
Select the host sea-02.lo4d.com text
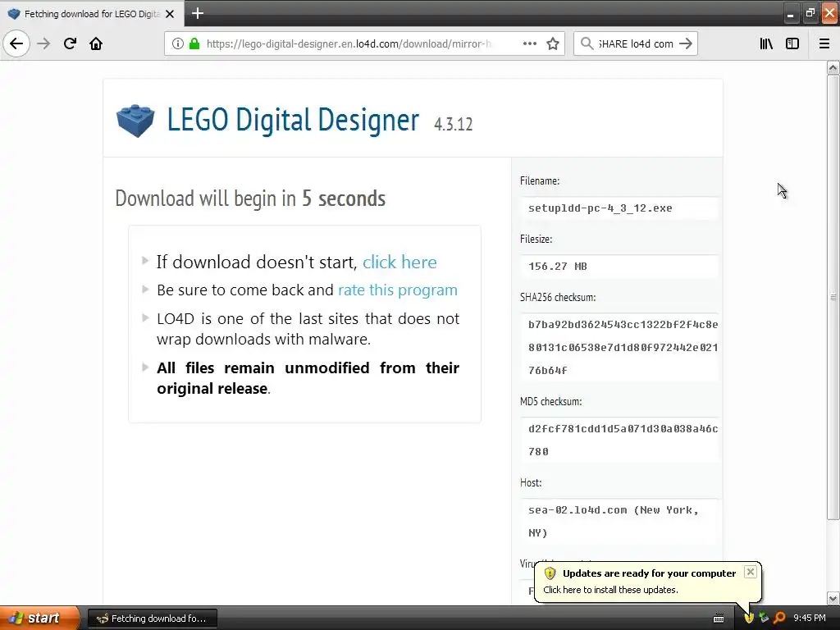point(614,521)
